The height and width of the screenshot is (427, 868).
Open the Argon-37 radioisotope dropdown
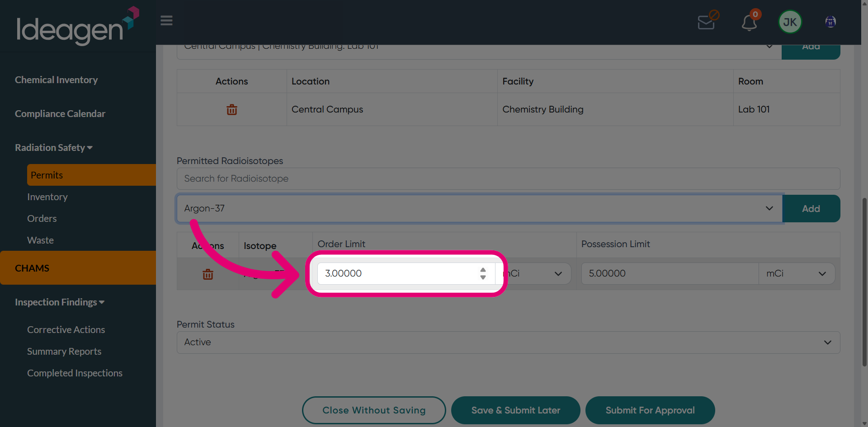pos(479,209)
